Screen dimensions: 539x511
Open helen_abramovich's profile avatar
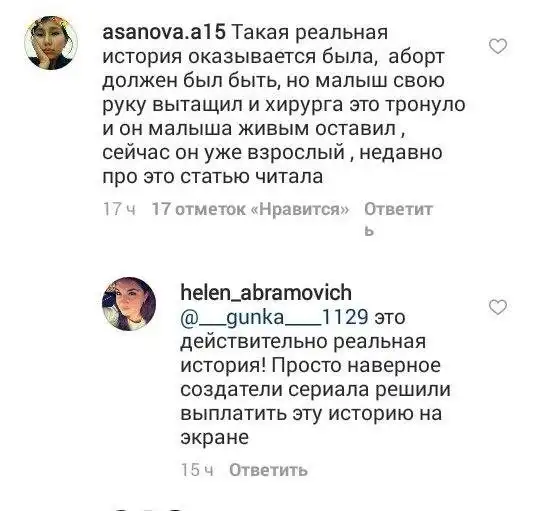(129, 304)
